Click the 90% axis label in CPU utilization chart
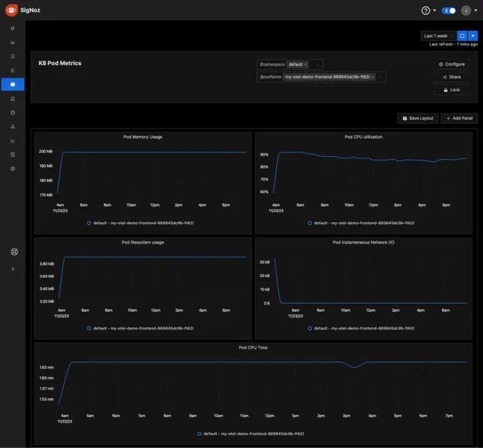Screen dimensions: 483x448 tap(264, 154)
